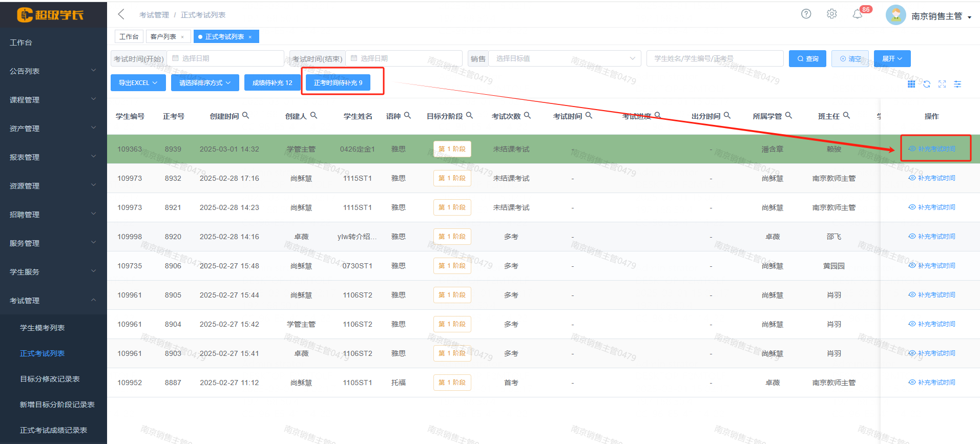
Task: Open column settings sliders icon
Action: tap(957, 84)
